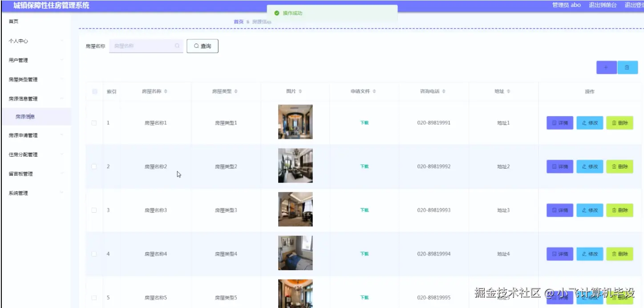Click the 房屋名称5 table cell
This screenshot has height=308, width=644.
pyautogui.click(x=156, y=297)
